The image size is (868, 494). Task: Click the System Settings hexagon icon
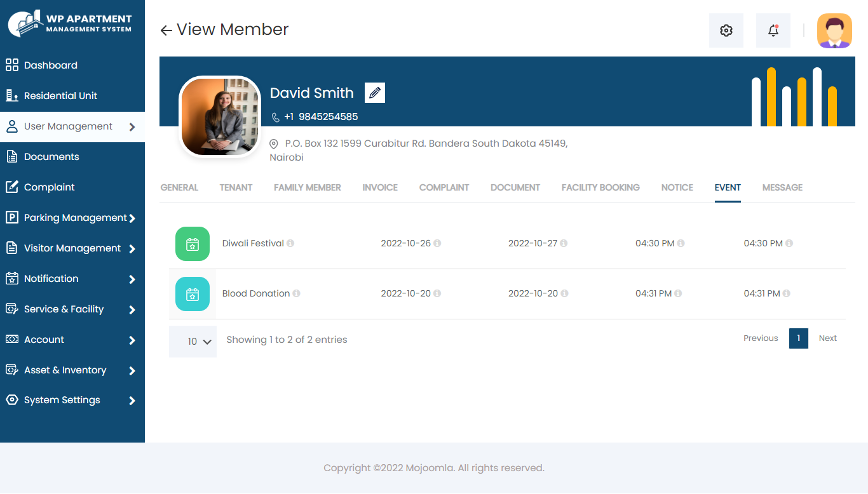tap(11, 400)
